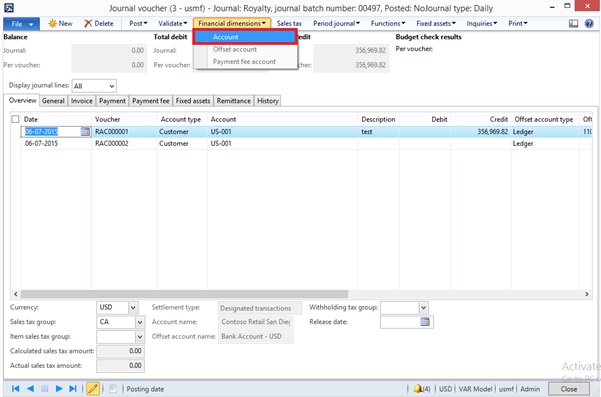Switch to the General tab
Screen dimensions: 601x397
[x=53, y=101]
